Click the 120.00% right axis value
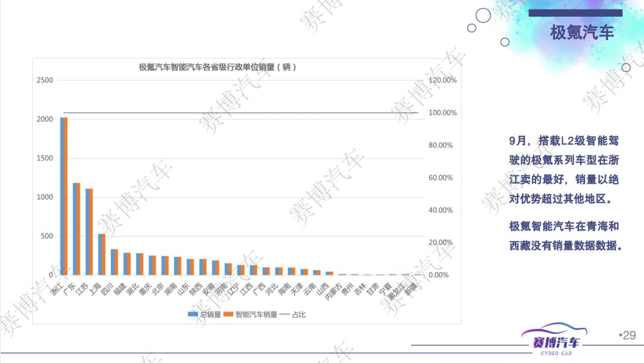Viewport: 644px width, 363px height. click(x=442, y=80)
